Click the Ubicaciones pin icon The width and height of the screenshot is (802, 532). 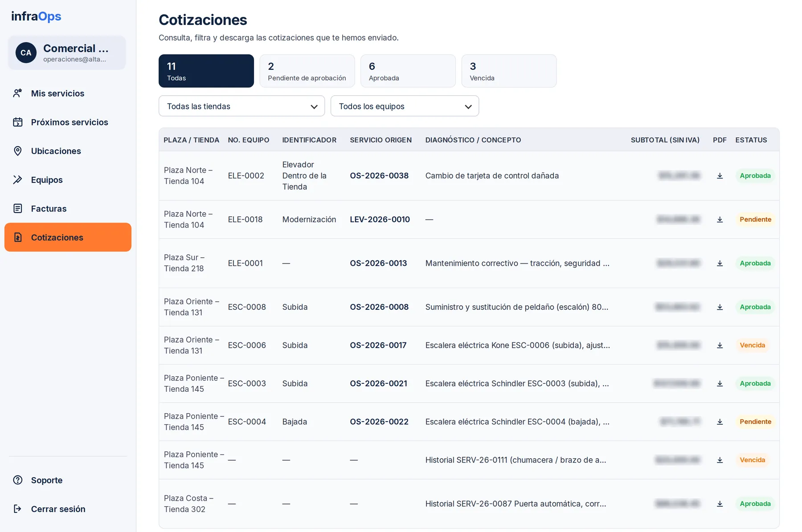pos(18,151)
